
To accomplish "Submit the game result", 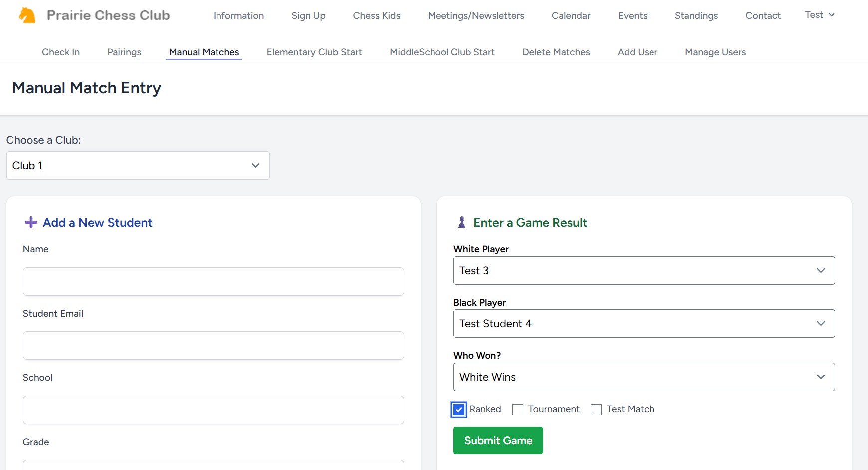I will [498, 441].
